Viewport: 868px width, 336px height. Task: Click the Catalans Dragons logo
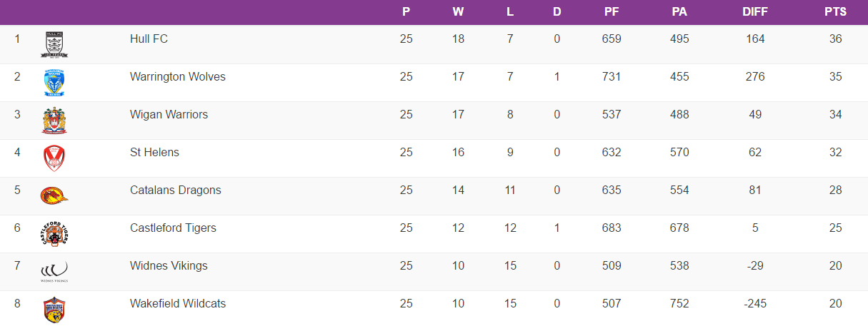coord(54,195)
